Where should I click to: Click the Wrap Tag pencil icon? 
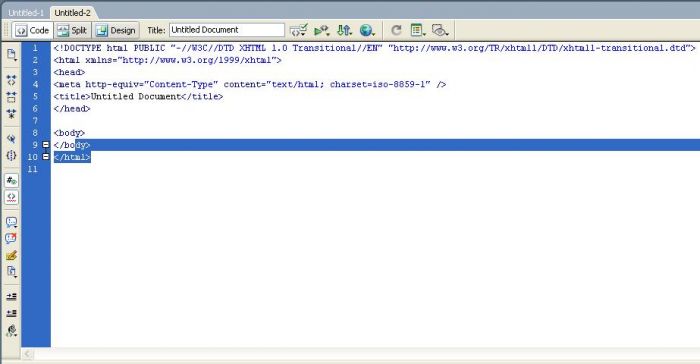click(x=12, y=255)
